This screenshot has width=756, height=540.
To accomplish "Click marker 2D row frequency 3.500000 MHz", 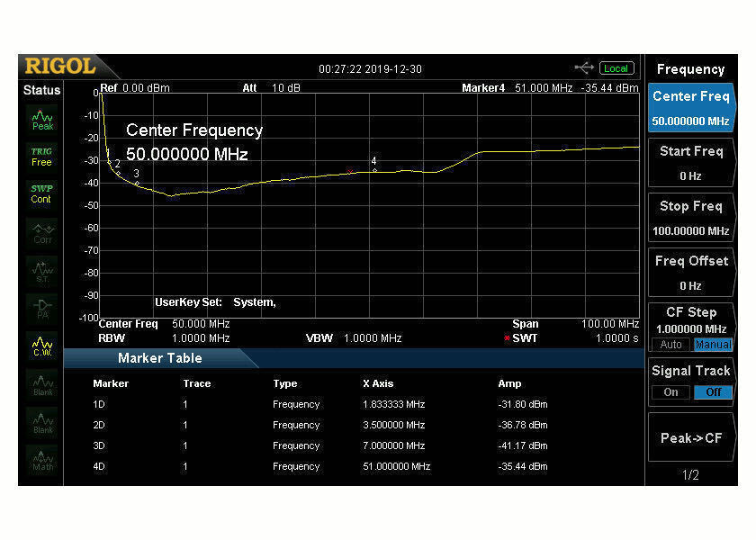I will point(393,425).
